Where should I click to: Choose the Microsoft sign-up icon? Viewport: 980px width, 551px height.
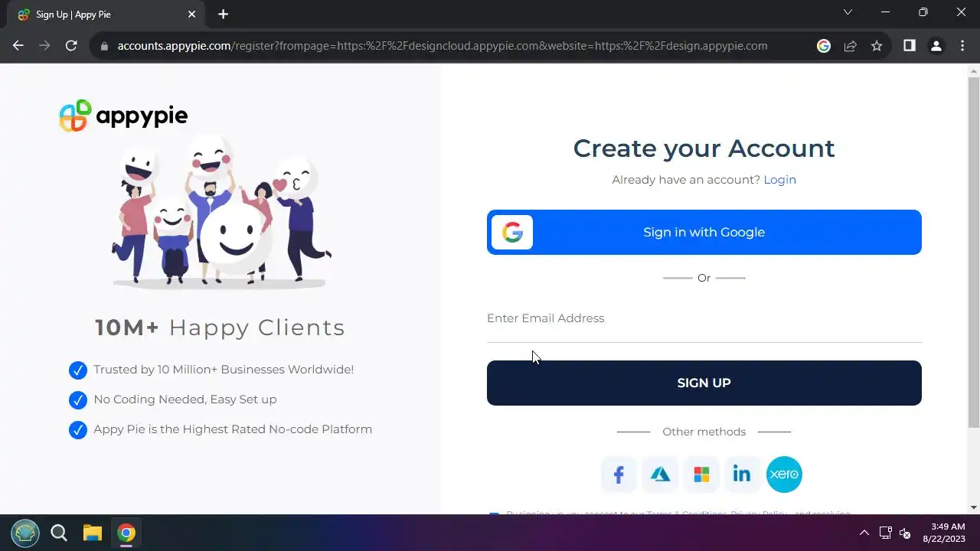[701, 474]
